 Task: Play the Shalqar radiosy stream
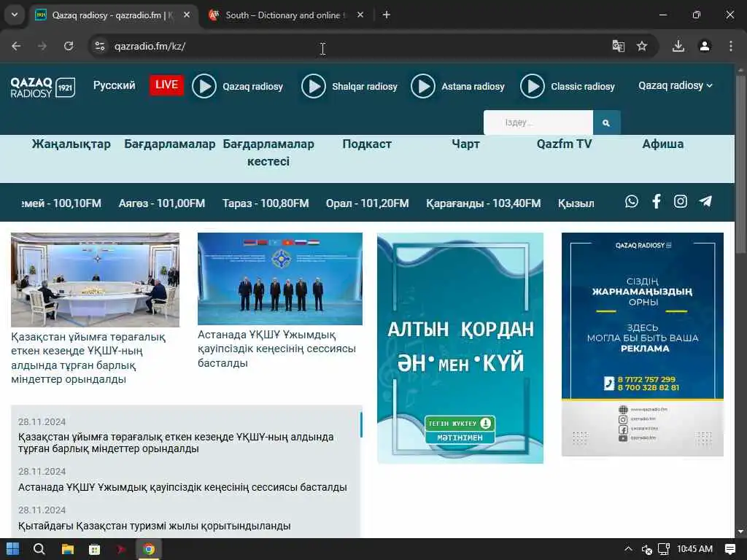(313, 86)
